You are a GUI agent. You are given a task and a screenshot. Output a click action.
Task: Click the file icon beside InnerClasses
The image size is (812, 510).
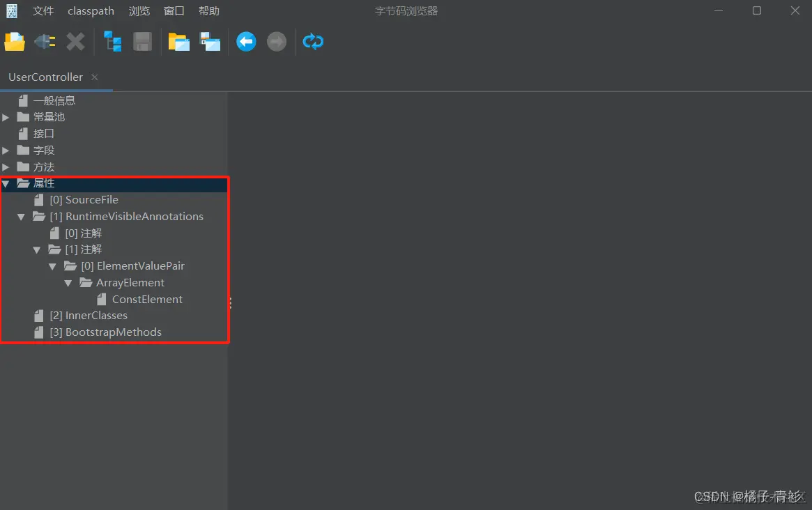39,316
